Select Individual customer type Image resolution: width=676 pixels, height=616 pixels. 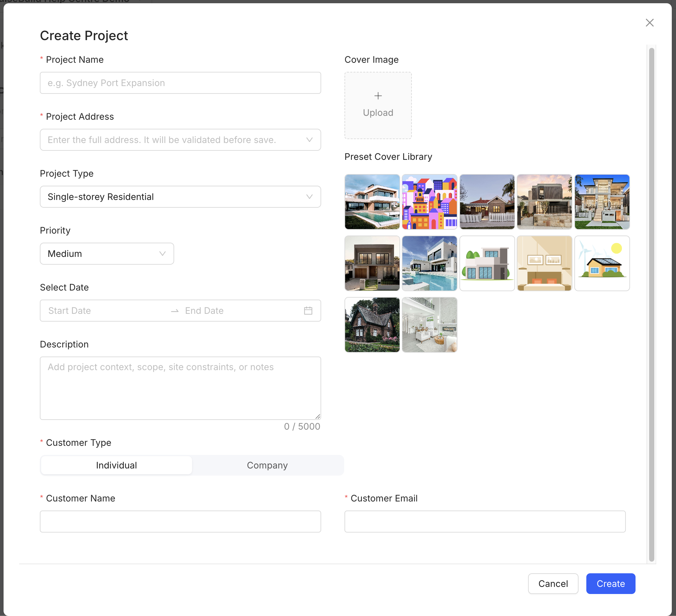tap(116, 465)
